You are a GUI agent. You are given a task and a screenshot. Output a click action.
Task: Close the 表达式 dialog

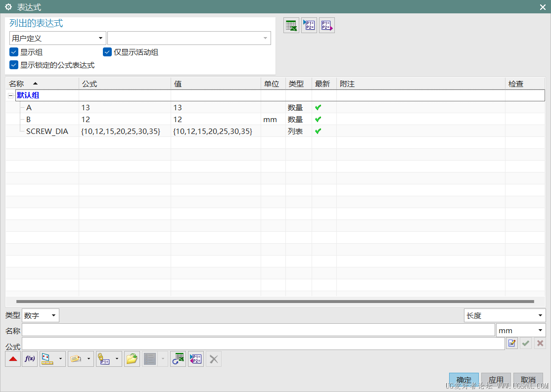tap(543, 7)
